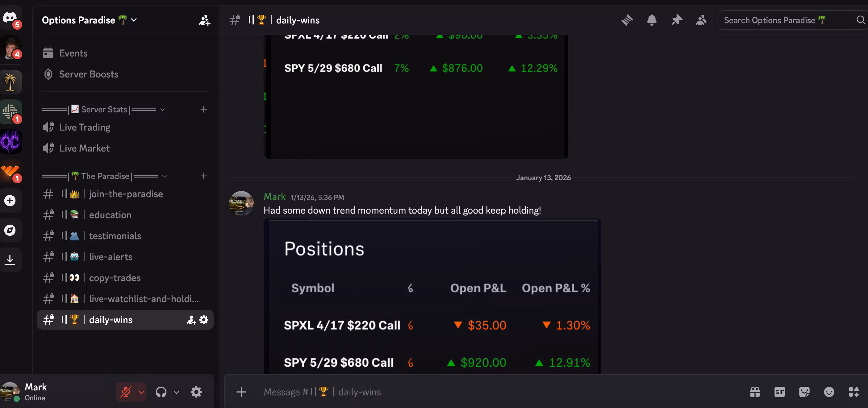Open the Threads icon in channel header
Image resolution: width=868 pixels, height=408 pixels.
[627, 20]
